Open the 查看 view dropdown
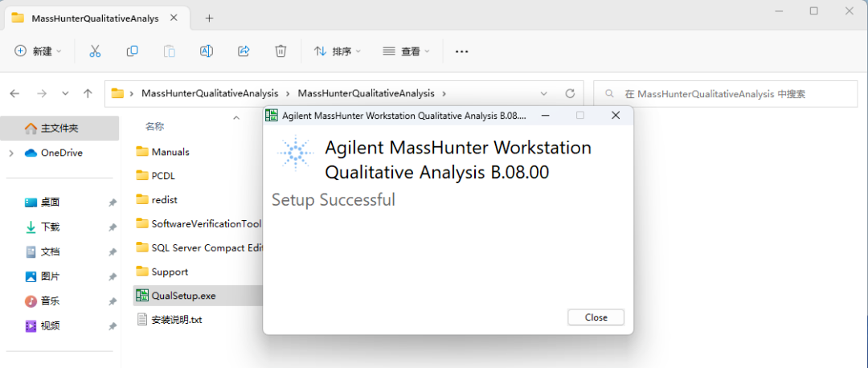Viewport: 868px width, 368px height. tap(406, 51)
